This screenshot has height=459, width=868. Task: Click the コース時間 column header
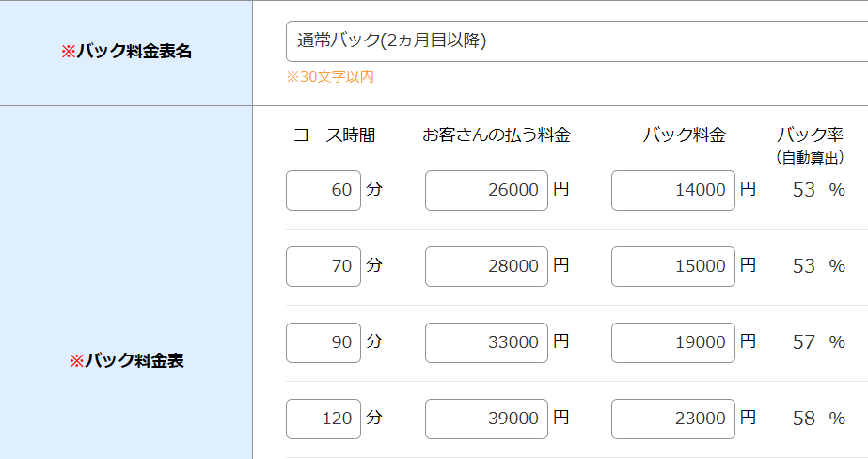pos(335,135)
